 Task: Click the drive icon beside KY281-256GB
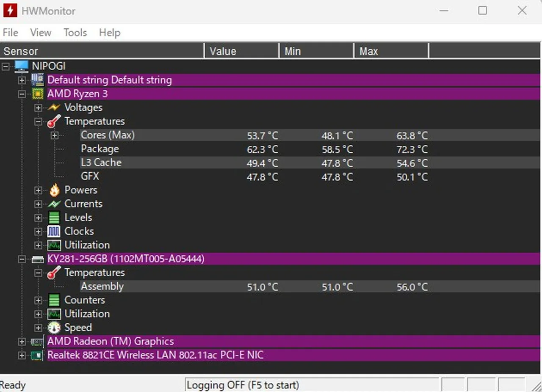point(38,259)
